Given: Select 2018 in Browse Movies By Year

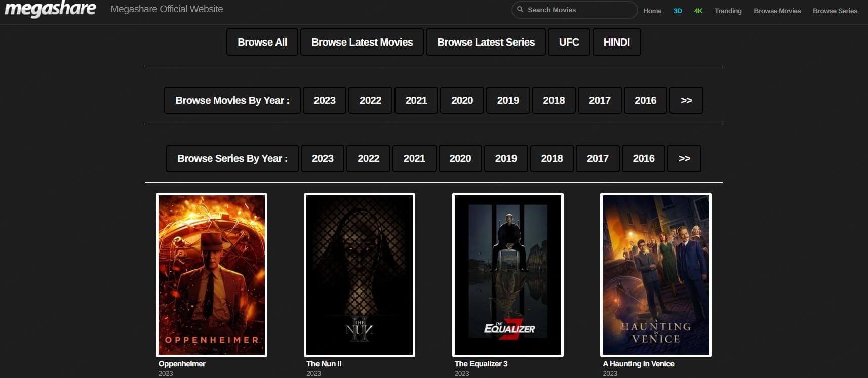Looking at the screenshot, I should coord(554,100).
